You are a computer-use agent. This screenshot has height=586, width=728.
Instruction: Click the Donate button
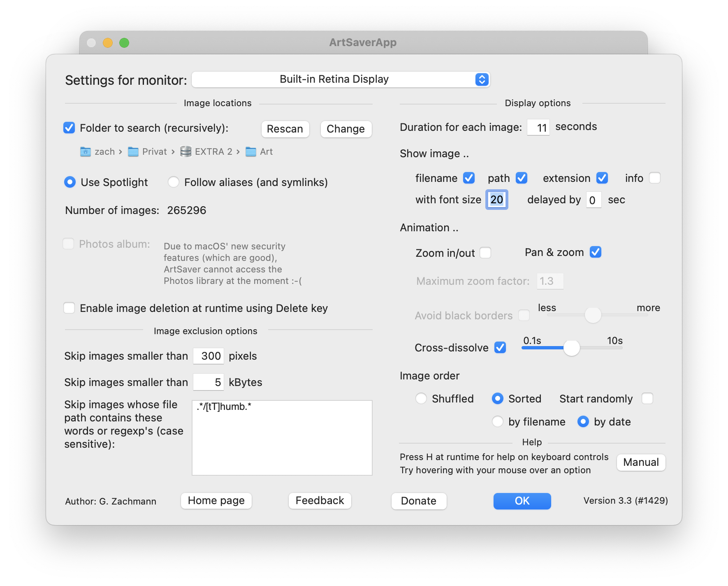click(x=419, y=501)
